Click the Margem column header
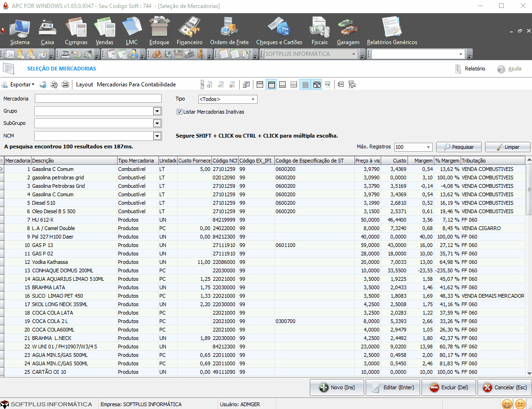This screenshot has width=532, height=409. (421, 161)
